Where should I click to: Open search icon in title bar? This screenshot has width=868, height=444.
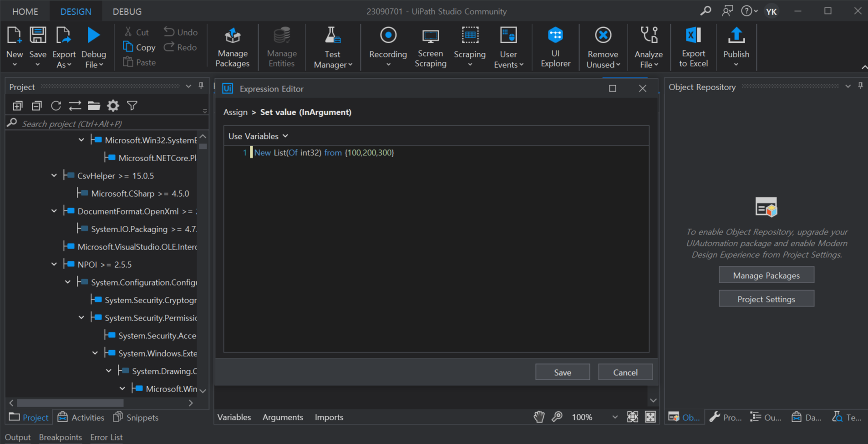click(706, 11)
